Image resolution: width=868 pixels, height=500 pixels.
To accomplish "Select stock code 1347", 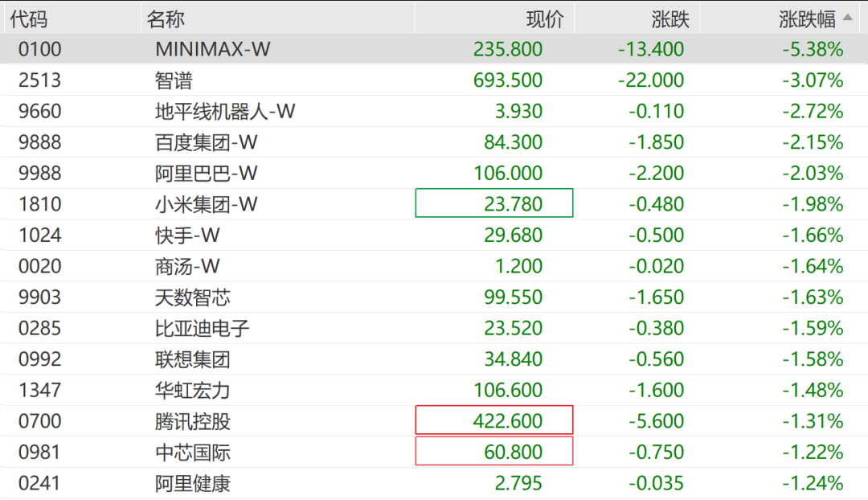I will [x=40, y=391].
